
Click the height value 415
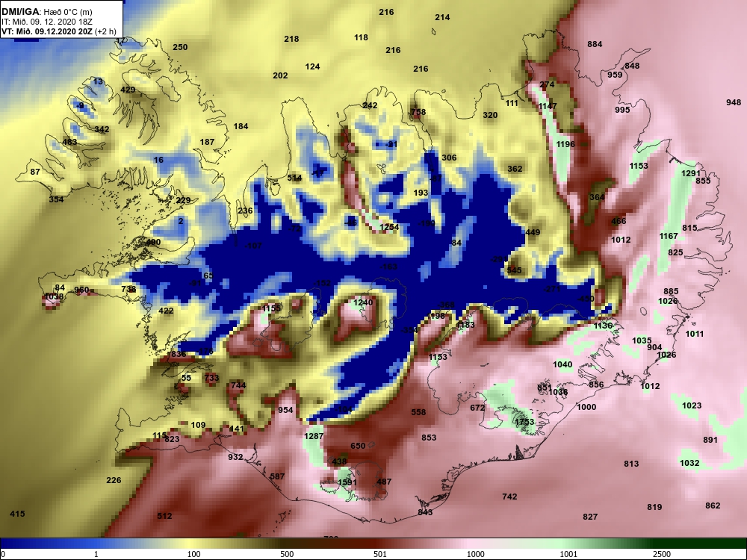[17, 514]
